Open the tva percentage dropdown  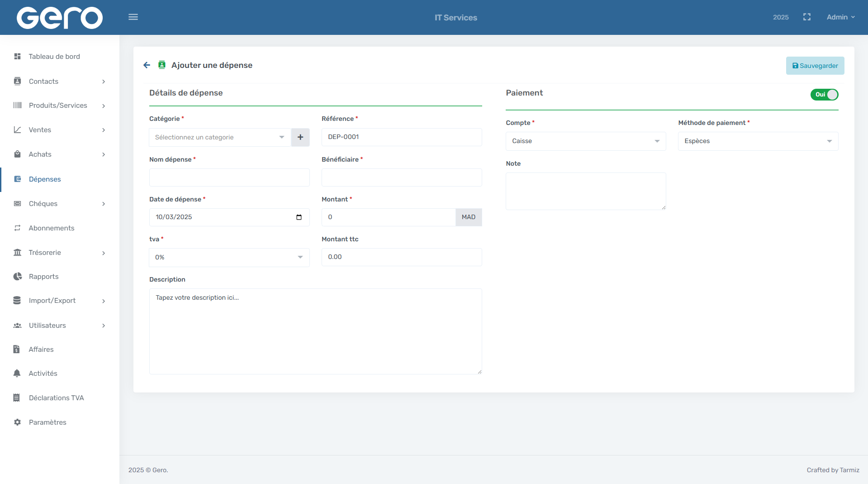[x=229, y=257]
